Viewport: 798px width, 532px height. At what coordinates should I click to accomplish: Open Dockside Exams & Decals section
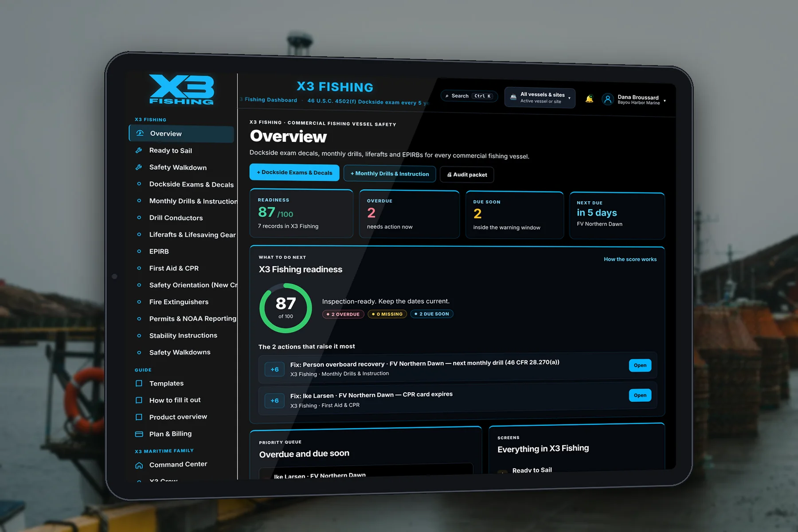pyautogui.click(x=191, y=184)
